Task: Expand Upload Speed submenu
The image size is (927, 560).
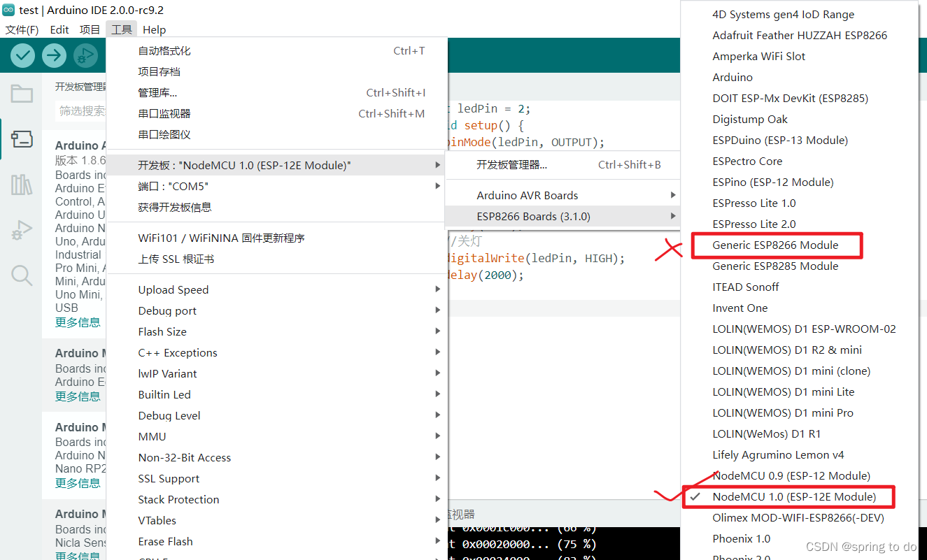Action: [x=277, y=290]
